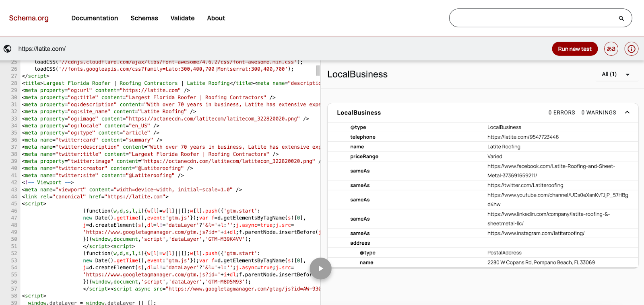Open the LinkedIn sameAs URL
This screenshot has width=644, height=305.
tap(549, 219)
